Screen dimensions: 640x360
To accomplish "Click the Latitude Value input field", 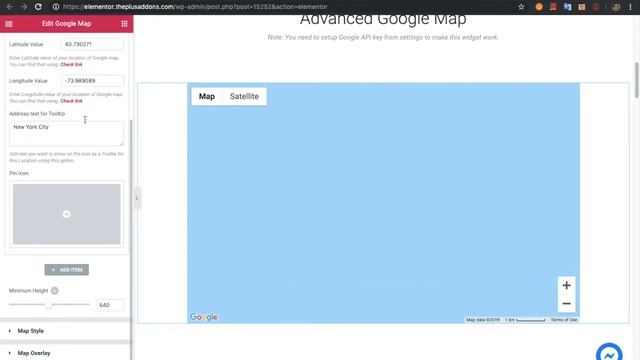I will point(92,44).
